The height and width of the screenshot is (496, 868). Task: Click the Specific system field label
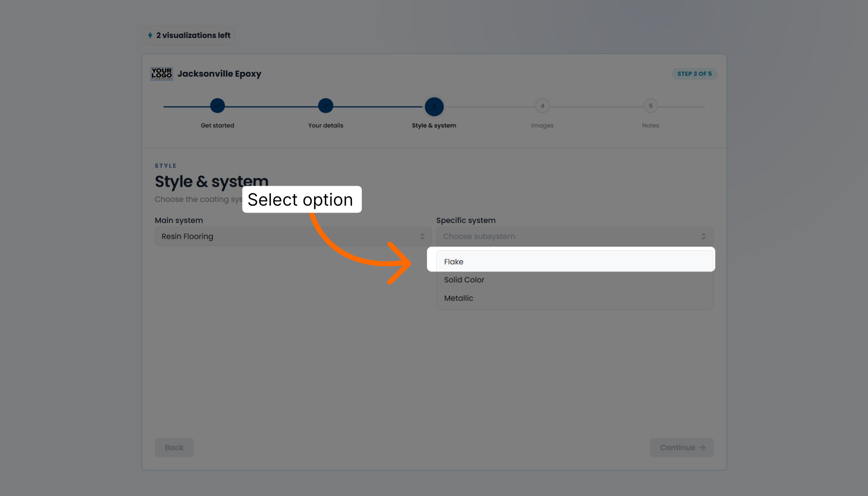(x=466, y=220)
